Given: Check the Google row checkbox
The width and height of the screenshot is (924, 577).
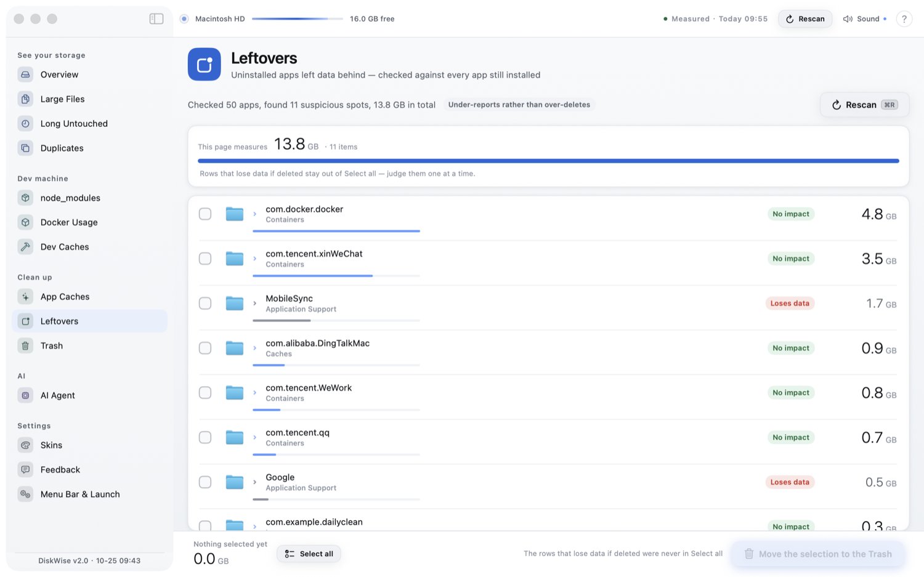Looking at the screenshot, I should click(205, 482).
